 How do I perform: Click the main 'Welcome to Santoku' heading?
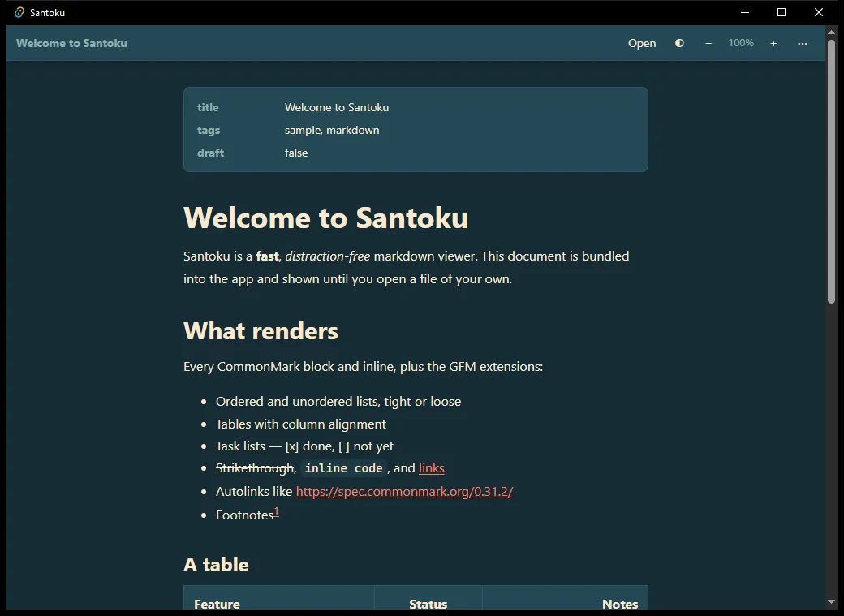325,218
